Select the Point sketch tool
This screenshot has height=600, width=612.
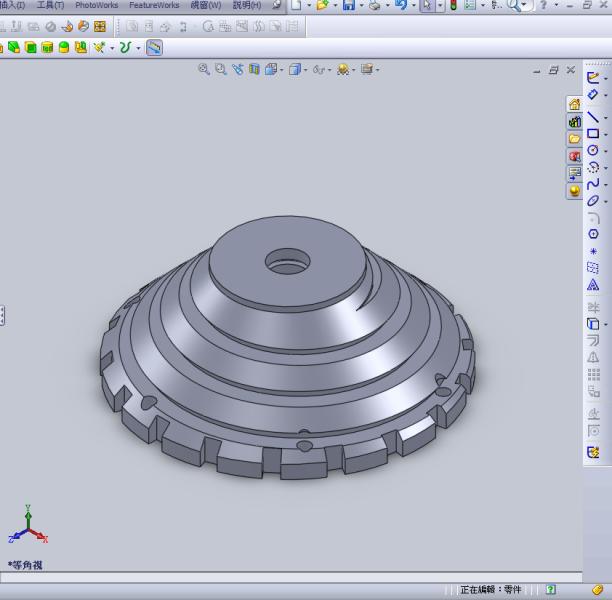tap(593, 251)
